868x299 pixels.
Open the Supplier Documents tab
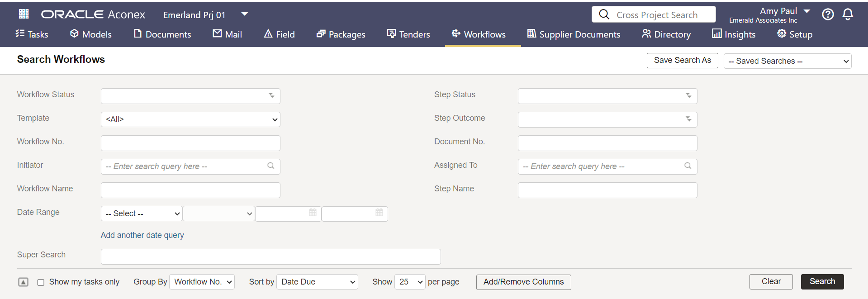574,34
